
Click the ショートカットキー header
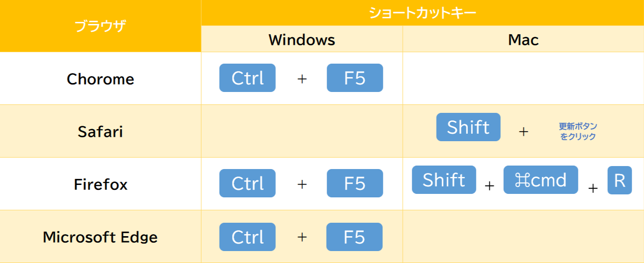(423, 13)
